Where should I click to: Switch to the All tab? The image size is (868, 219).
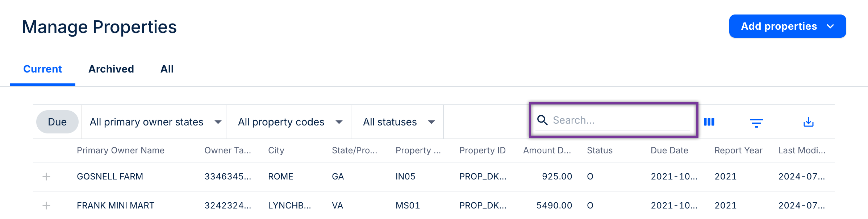tap(167, 69)
